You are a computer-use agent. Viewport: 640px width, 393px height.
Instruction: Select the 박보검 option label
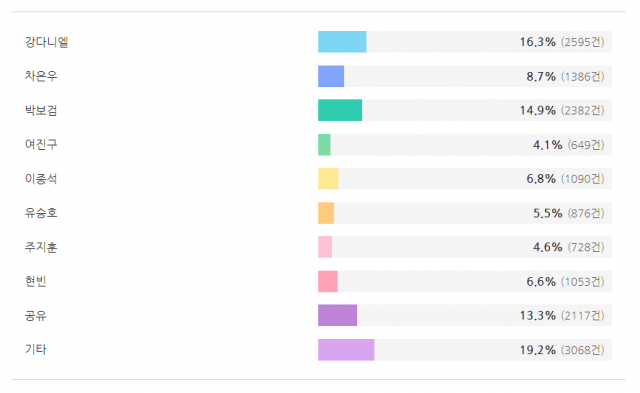(41, 110)
